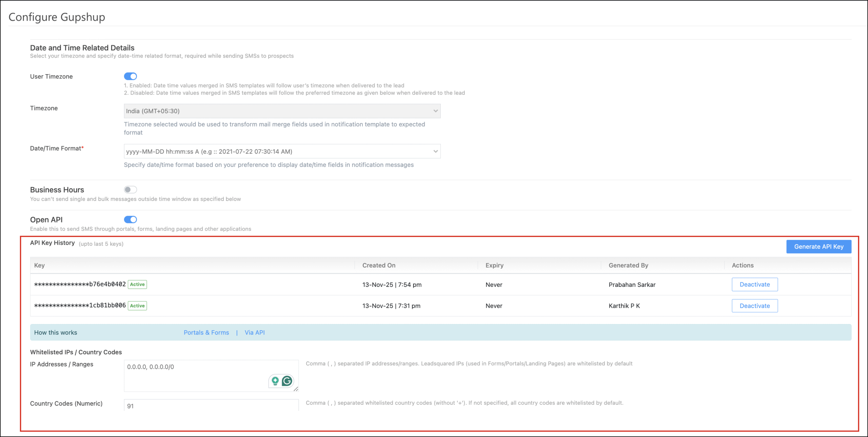Open the Portals & Forms guide
The width and height of the screenshot is (868, 437).
(206, 332)
